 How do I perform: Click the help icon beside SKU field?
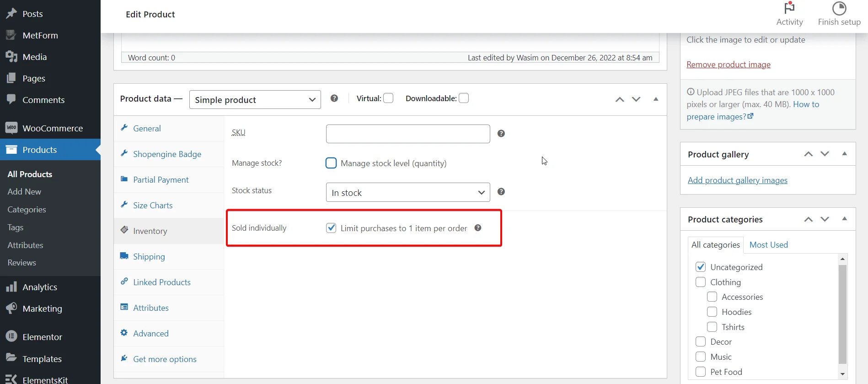pyautogui.click(x=501, y=134)
